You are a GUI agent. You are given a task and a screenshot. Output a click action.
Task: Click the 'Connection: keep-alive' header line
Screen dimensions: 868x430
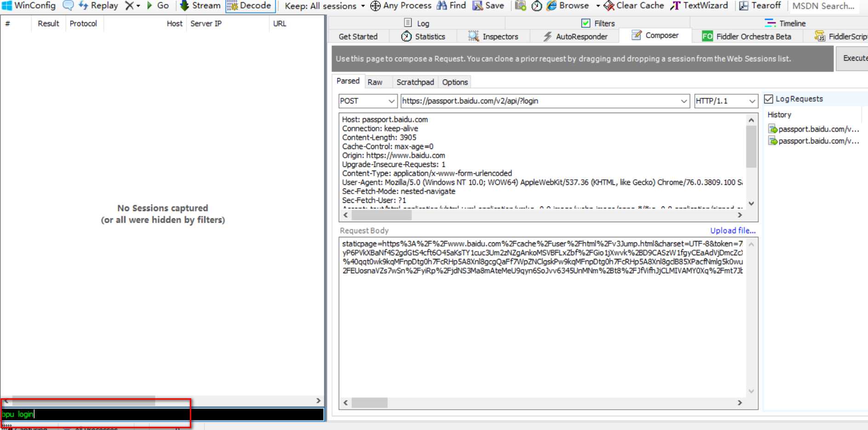tap(380, 128)
